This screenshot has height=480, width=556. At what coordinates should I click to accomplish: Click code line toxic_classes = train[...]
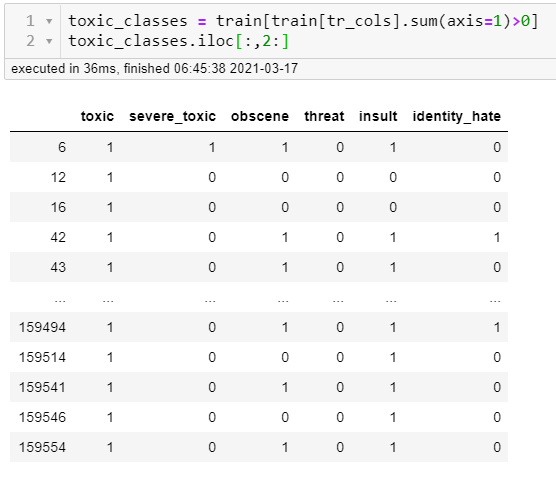pyautogui.click(x=303, y=21)
